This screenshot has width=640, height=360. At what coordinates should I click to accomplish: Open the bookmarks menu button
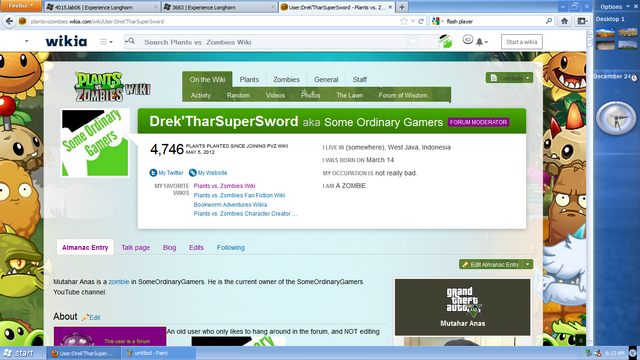tap(582, 21)
